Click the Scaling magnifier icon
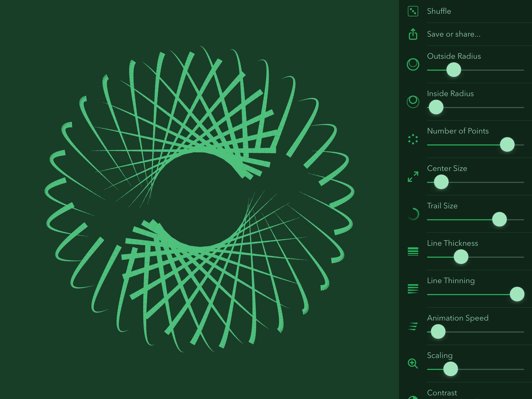This screenshot has height=399, width=532. tap(413, 363)
